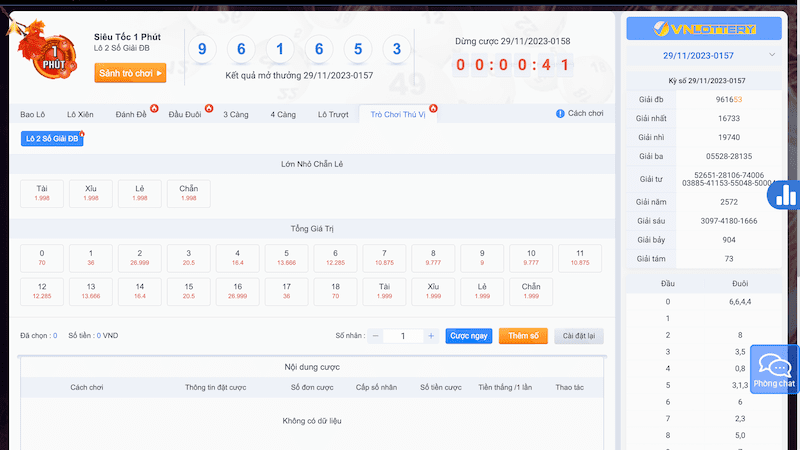This screenshot has height=450, width=800.
Task: Open the Phòng chat chat bubble icon
Action: tap(774, 369)
